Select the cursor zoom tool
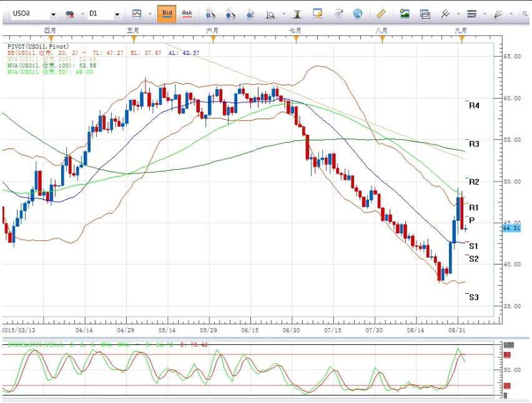532x403 pixels. (250, 14)
